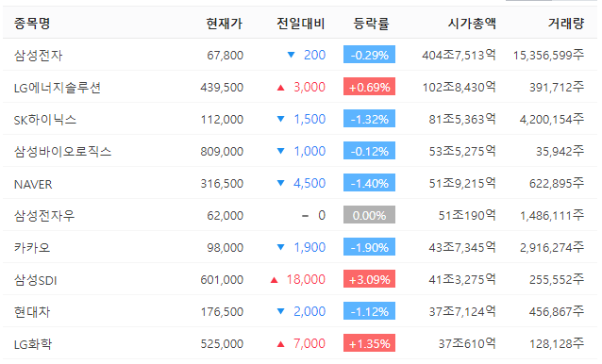
Task: Click the current price 112,000
Action: coord(222,120)
